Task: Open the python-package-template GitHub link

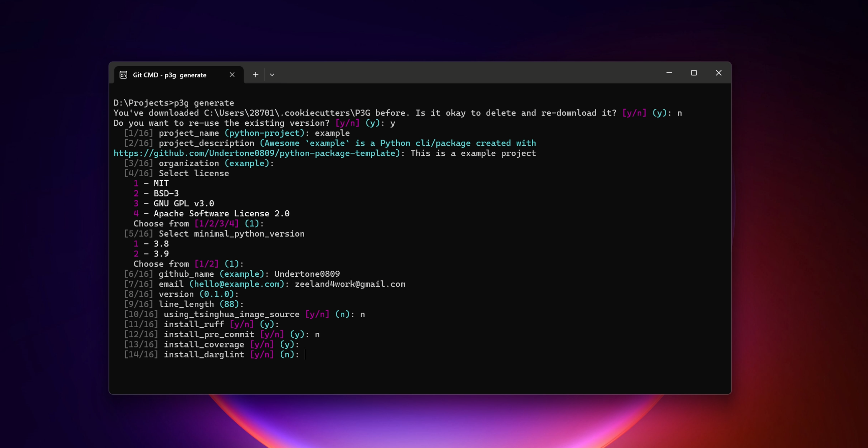Action: pos(256,153)
